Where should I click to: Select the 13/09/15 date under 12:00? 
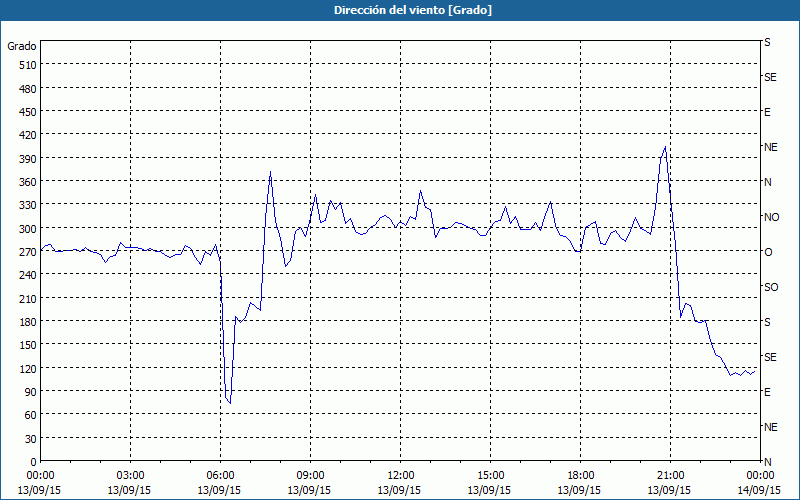pyautogui.click(x=399, y=490)
